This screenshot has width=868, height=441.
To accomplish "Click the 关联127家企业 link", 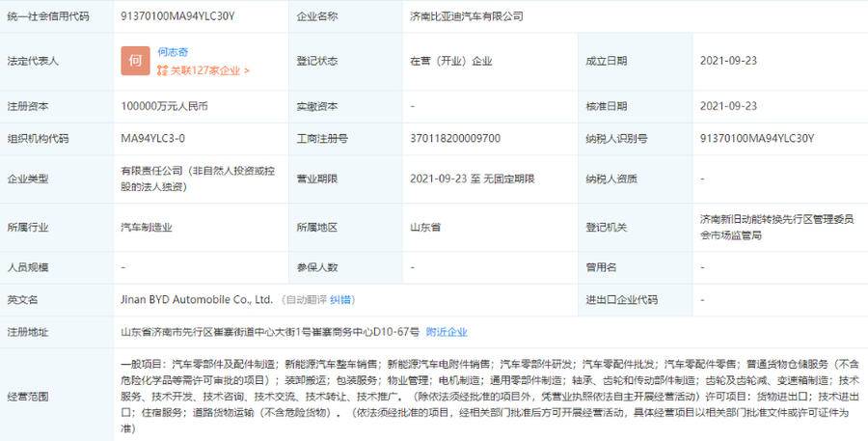I will tap(210, 70).
